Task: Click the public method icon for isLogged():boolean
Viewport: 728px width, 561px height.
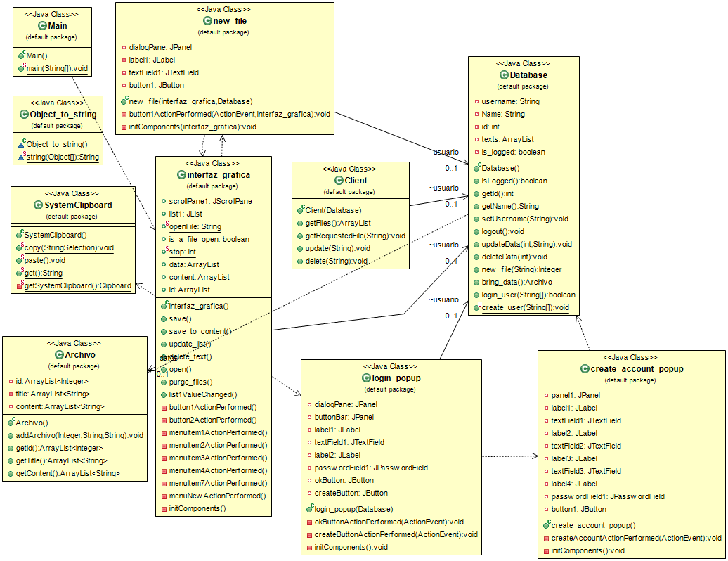Action: coord(476,181)
